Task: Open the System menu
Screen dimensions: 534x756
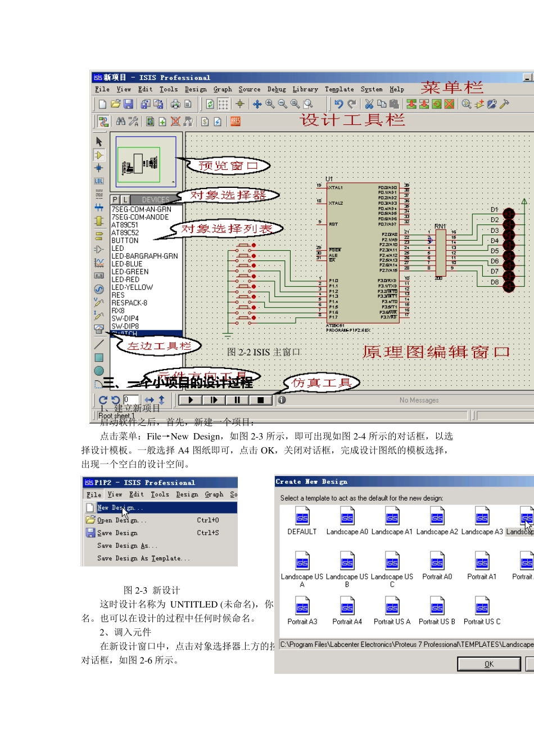Action: [372, 89]
